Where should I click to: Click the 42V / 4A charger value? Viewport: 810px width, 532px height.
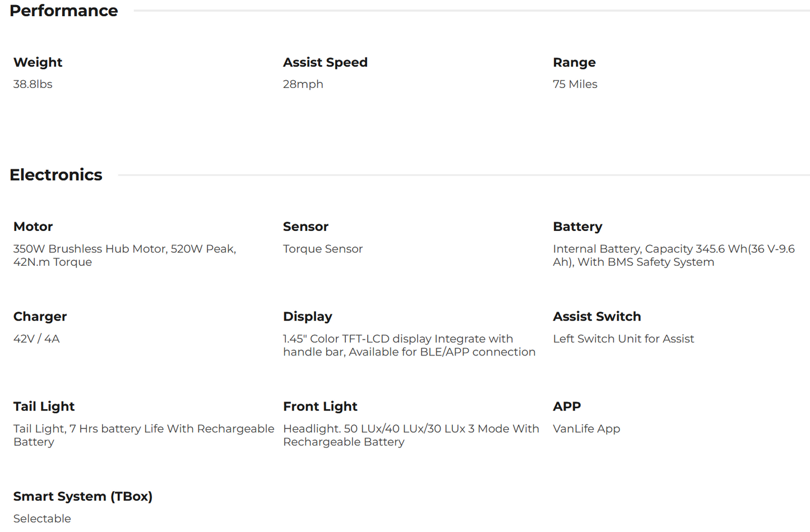pos(36,339)
